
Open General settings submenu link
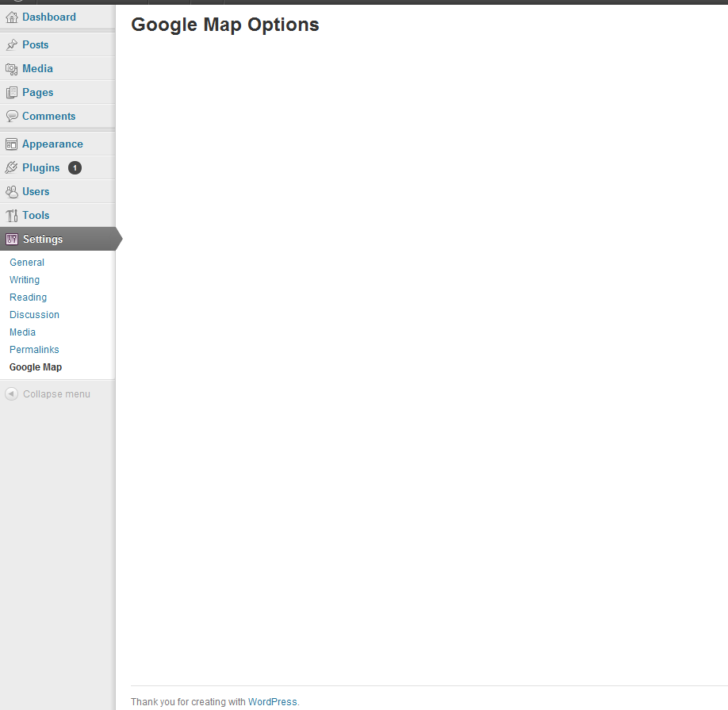(x=27, y=263)
